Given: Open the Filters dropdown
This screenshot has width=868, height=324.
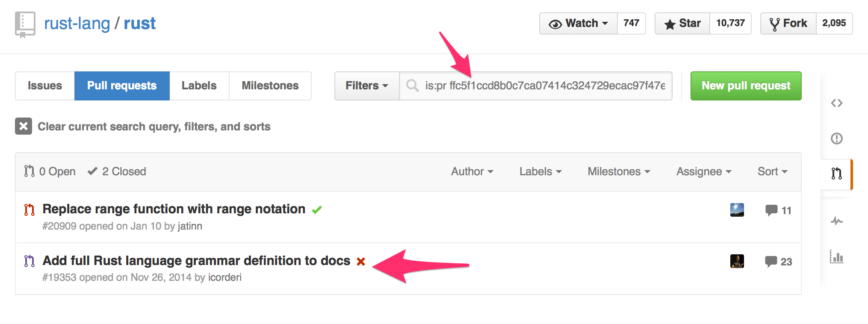Looking at the screenshot, I should click(366, 85).
